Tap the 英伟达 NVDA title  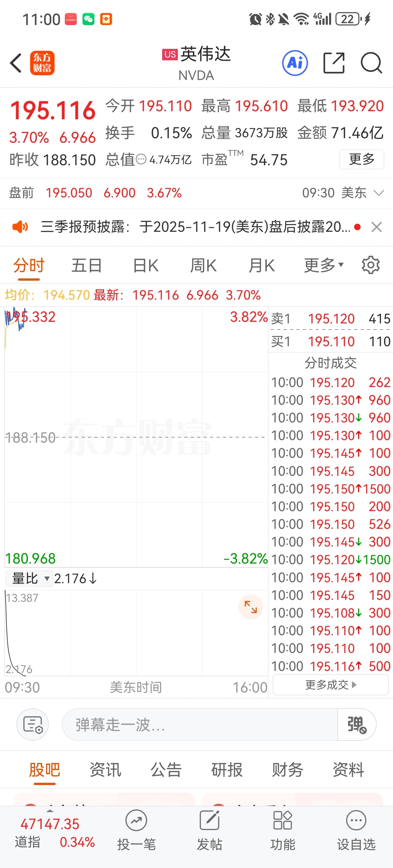197,63
